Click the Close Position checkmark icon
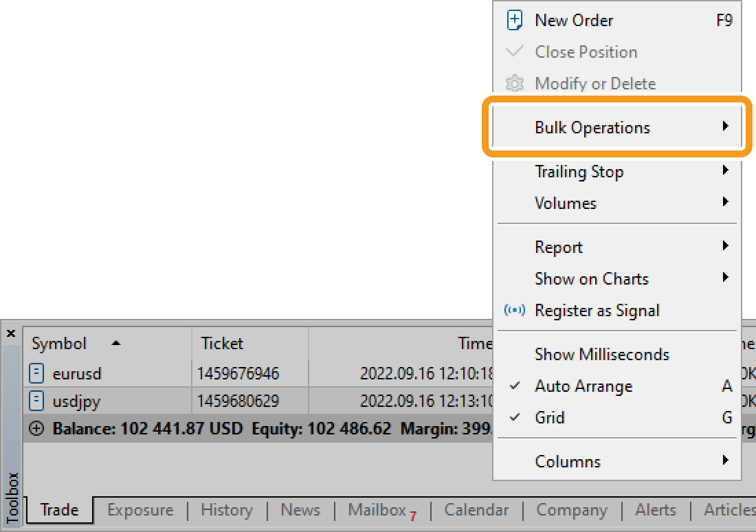 [514, 52]
